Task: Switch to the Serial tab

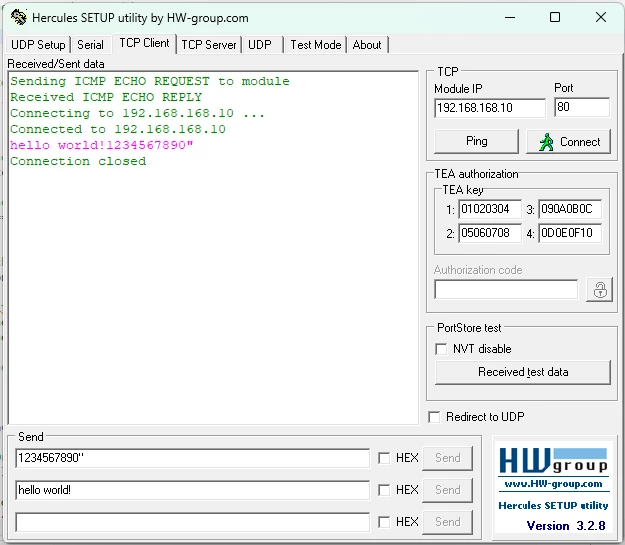Action: pos(90,45)
